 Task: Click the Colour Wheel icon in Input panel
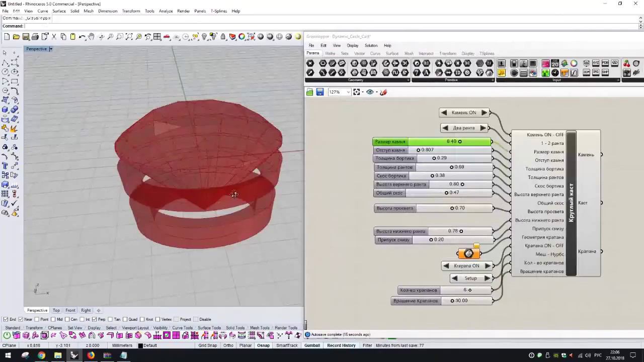point(574,63)
